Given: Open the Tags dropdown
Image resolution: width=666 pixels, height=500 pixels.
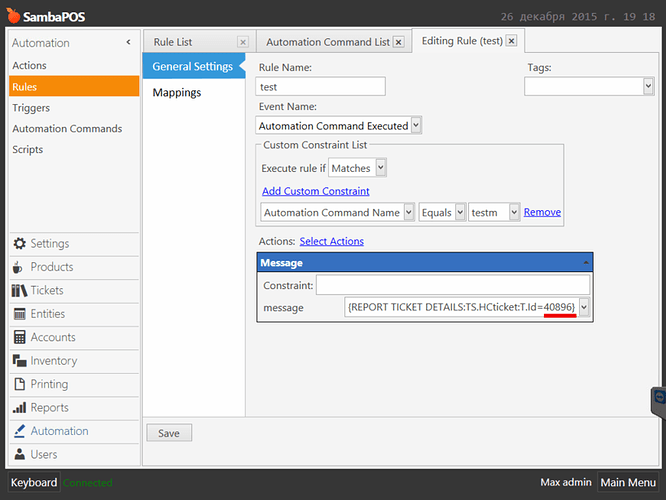Looking at the screenshot, I should click(648, 86).
